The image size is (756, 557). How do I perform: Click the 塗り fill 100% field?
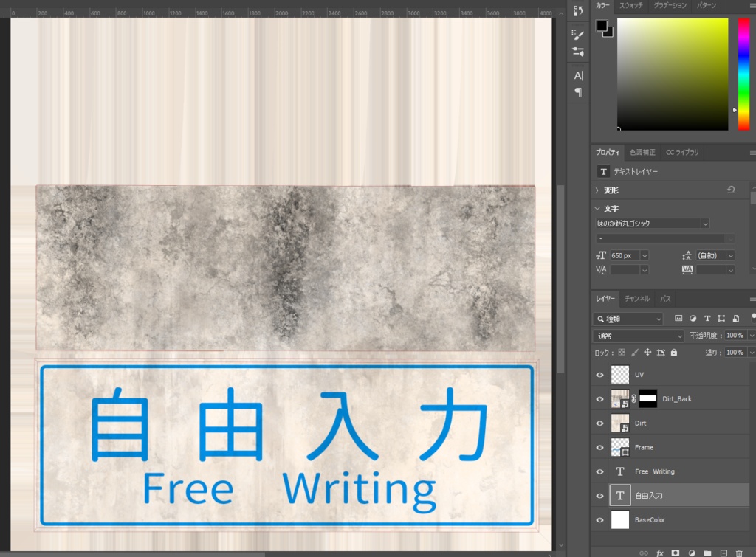[735, 353]
